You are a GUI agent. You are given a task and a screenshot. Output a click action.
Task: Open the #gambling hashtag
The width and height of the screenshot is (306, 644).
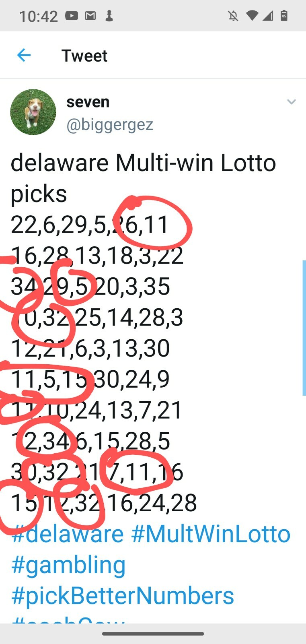click(68, 566)
